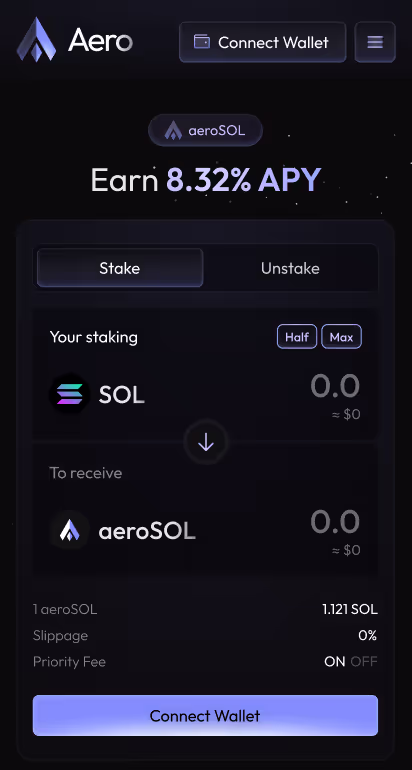
Task: Switch to the Stake tab
Action: click(x=120, y=268)
